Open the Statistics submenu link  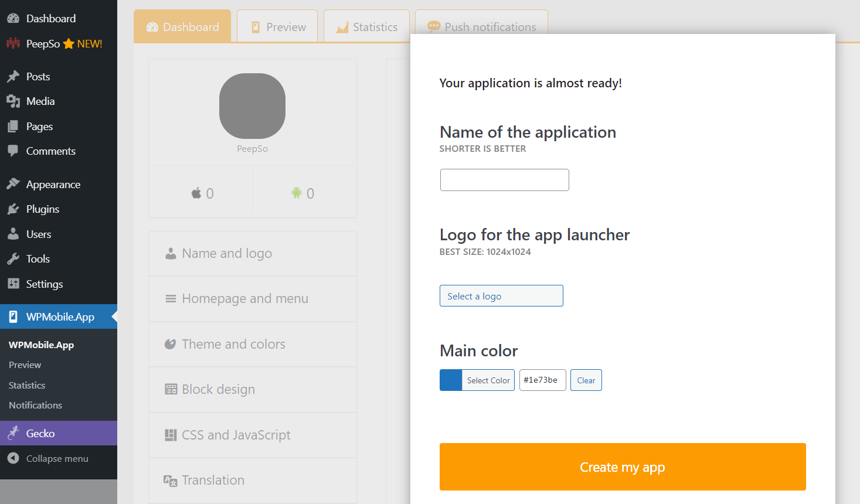pyautogui.click(x=27, y=386)
